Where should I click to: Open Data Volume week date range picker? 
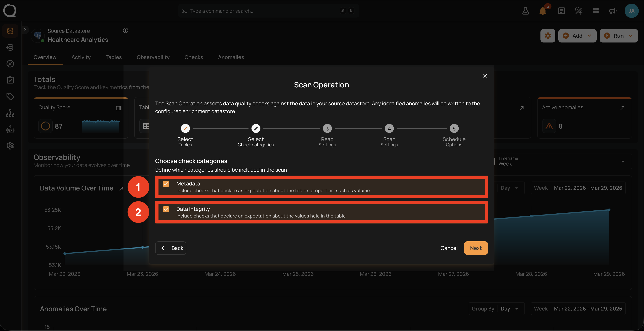coord(578,188)
